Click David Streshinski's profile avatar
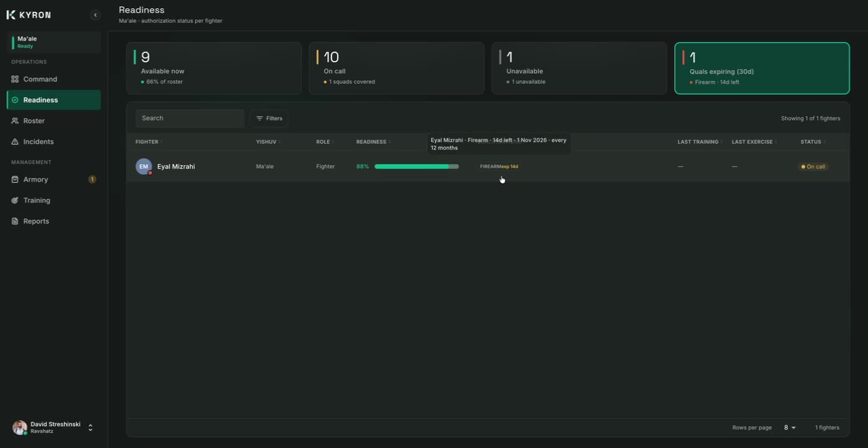 click(20, 427)
